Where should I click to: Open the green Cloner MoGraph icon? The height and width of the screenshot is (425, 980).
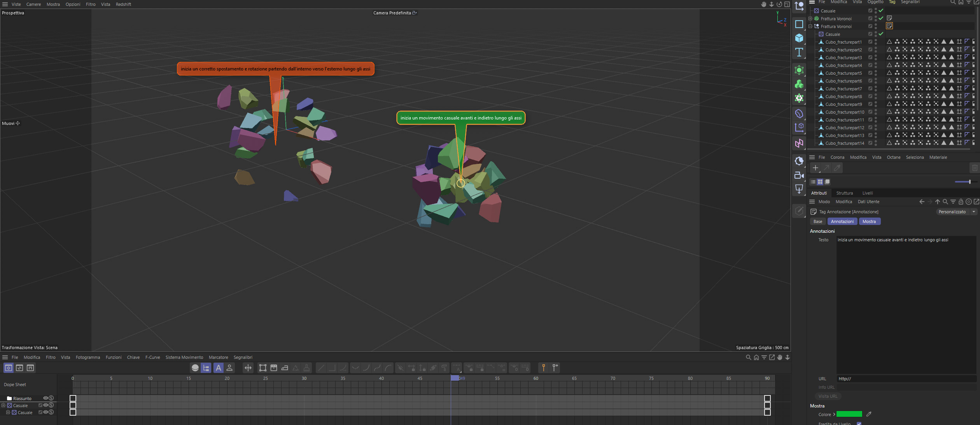point(799,84)
